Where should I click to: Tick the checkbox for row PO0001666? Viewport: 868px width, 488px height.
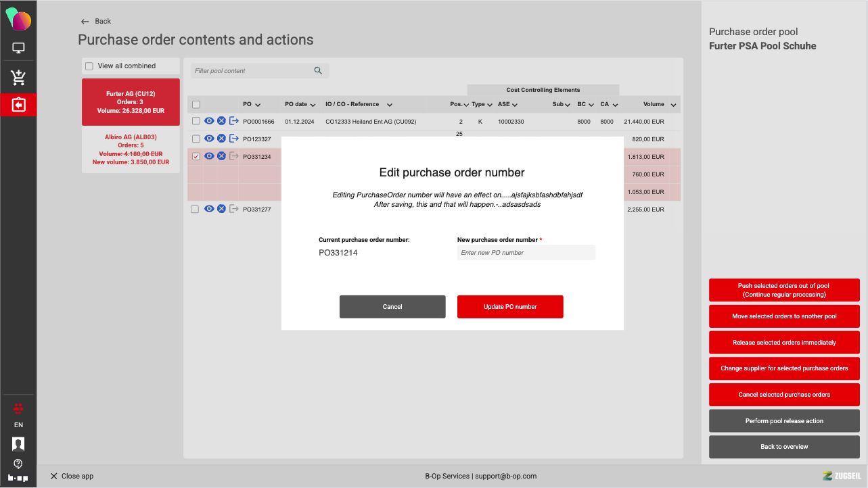[x=196, y=121]
